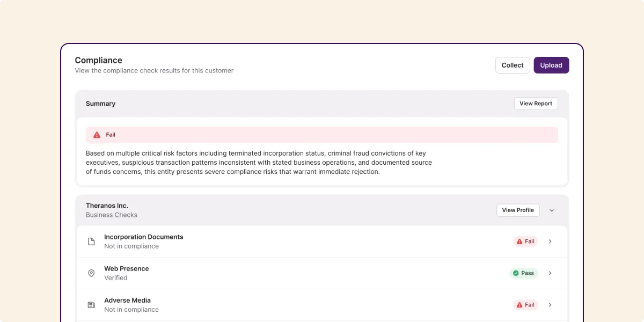Click the warning icon in Summary Fail banner
The height and width of the screenshot is (322, 644).
point(97,135)
